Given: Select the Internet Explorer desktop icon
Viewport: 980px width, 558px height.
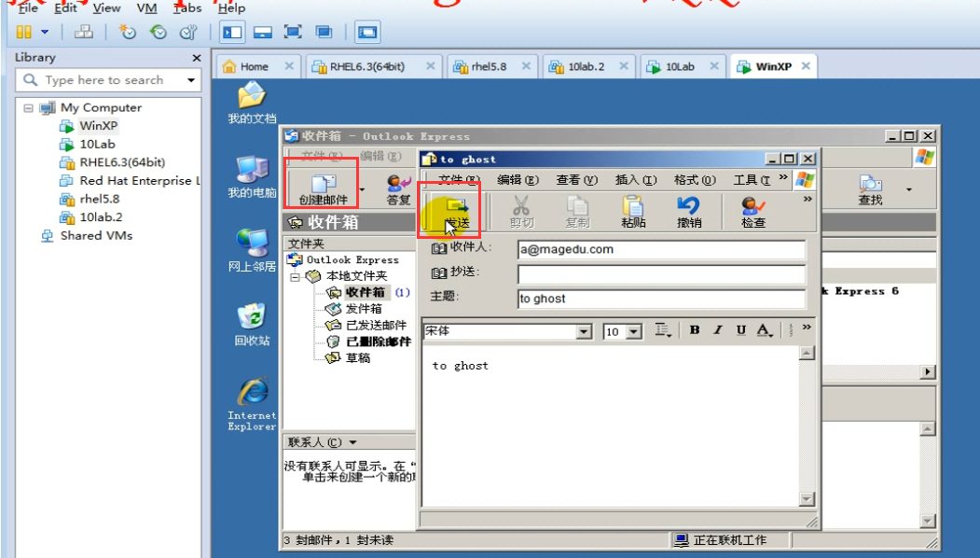Looking at the screenshot, I should [x=252, y=403].
